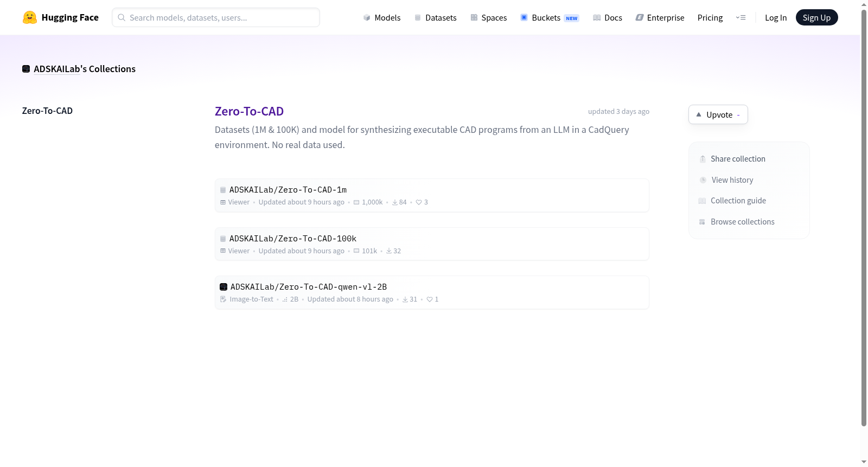Click the 'updated 3 days ago' text
The image size is (868, 467).
(618, 112)
